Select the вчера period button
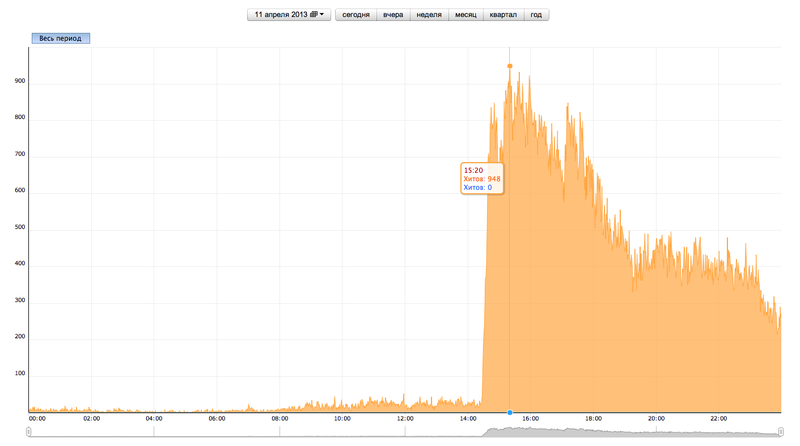 pyautogui.click(x=393, y=15)
